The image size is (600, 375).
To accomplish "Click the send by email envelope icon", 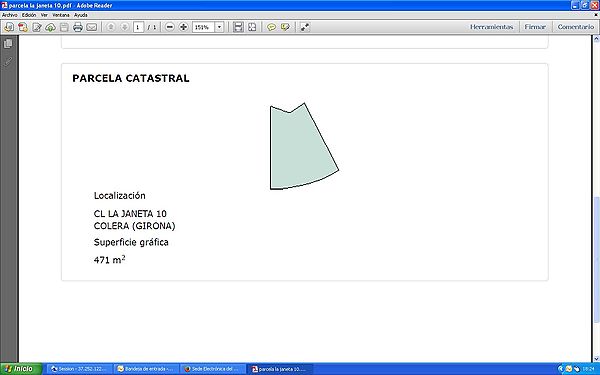I will pos(91,27).
